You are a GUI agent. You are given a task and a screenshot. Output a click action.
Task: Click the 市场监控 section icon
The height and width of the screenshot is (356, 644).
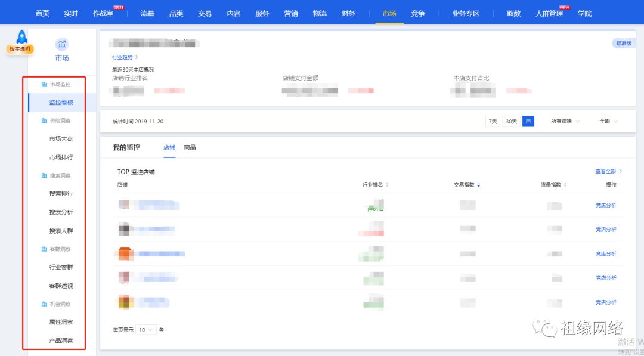44,85
